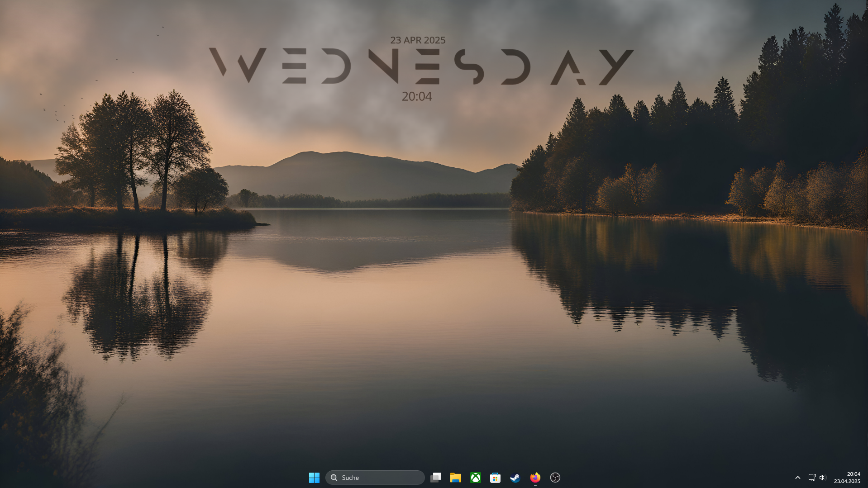
Task: Open the taskbar clock and calendar
Action: (847, 478)
